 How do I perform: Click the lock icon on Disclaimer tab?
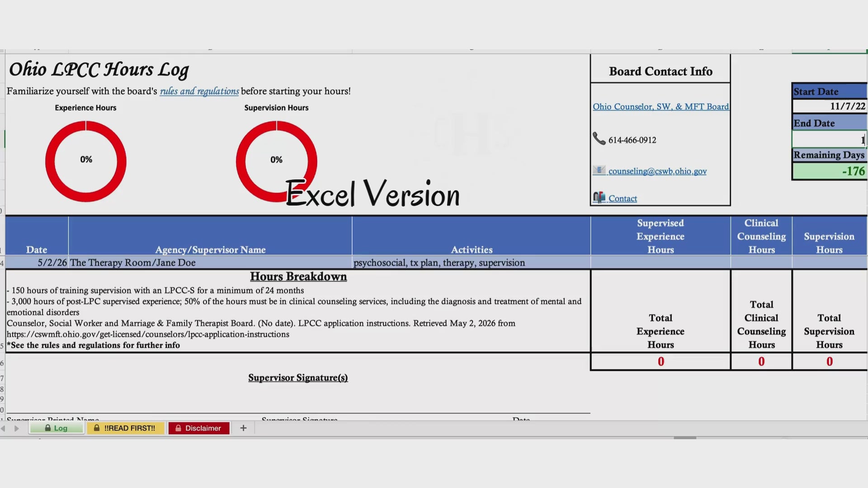point(178,428)
